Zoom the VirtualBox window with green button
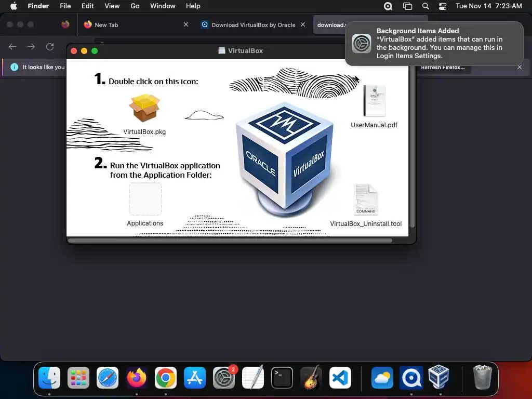 (95, 51)
